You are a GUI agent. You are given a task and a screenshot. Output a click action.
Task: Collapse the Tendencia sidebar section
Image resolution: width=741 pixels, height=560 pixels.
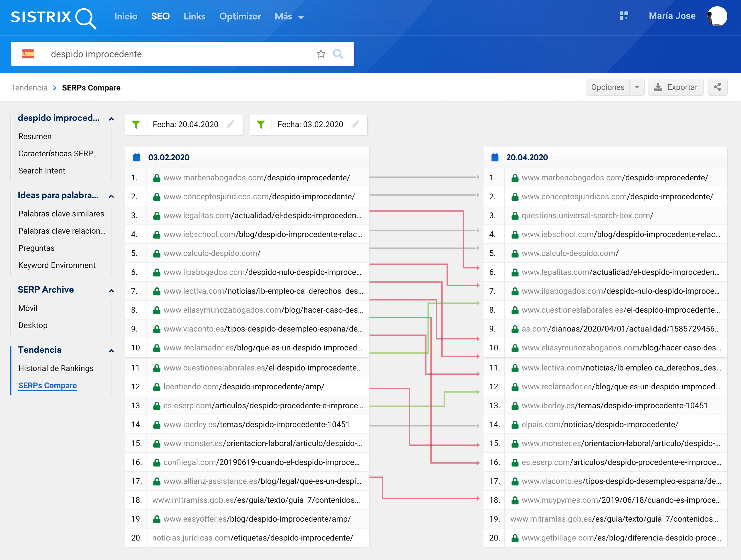coord(111,350)
